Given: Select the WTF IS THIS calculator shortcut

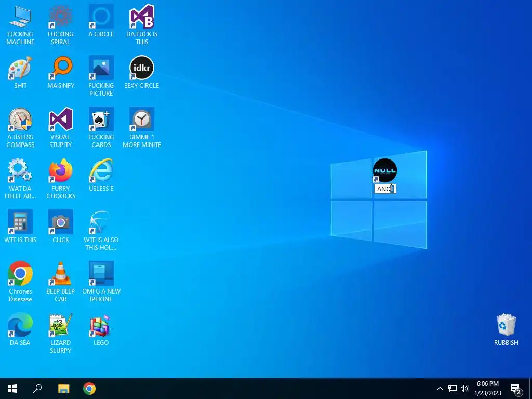Looking at the screenshot, I should tap(20, 222).
